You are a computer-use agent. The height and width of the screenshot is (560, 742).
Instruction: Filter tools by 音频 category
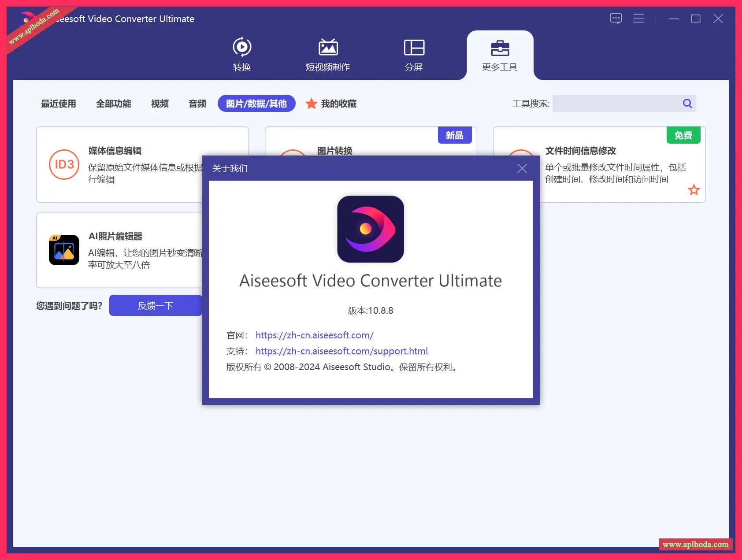(197, 104)
